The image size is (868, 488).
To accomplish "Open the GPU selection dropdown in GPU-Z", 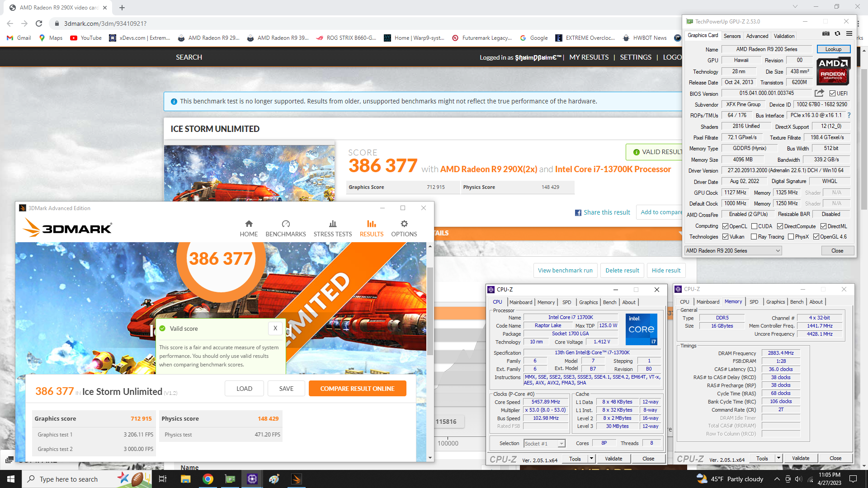I will (733, 251).
